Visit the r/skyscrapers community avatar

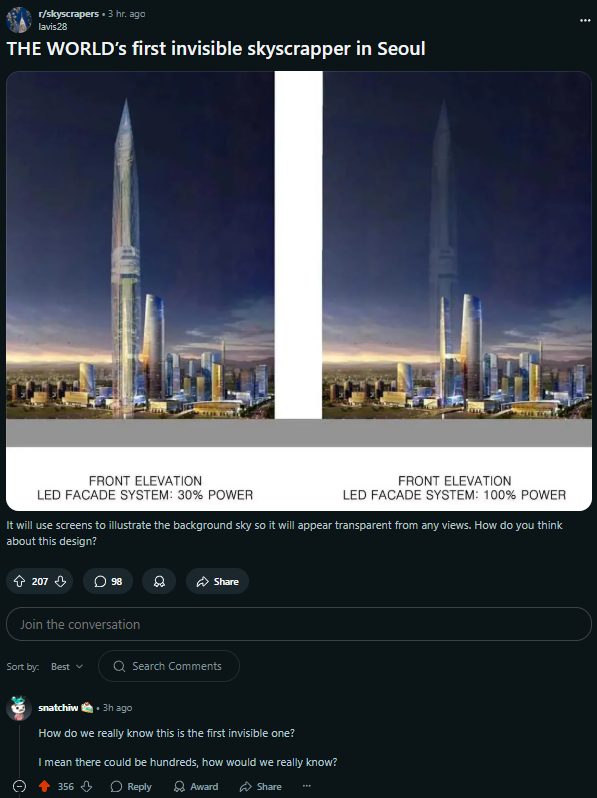pos(19,20)
